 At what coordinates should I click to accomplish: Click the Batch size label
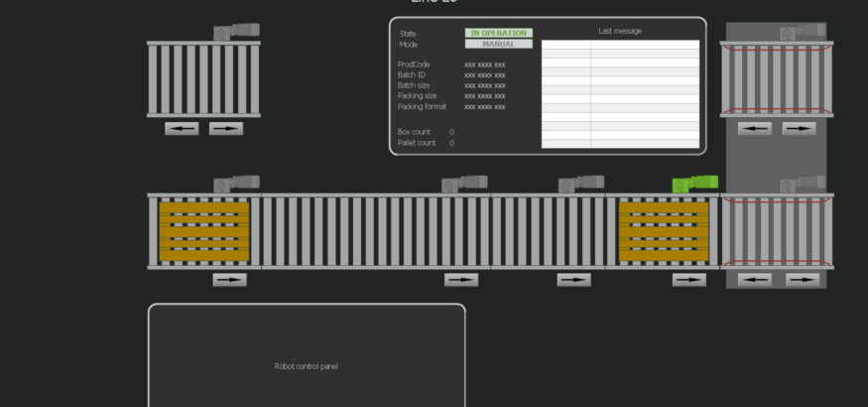(414, 85)
